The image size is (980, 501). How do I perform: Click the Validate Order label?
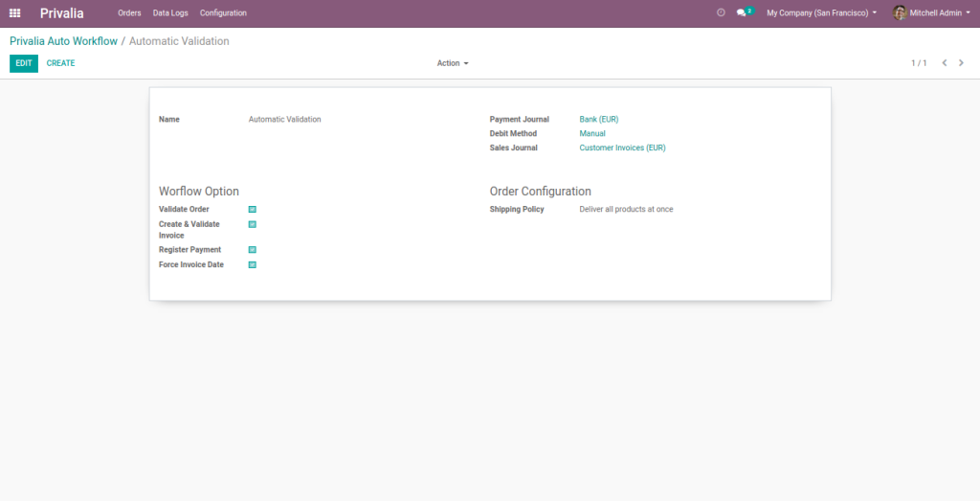click(184, 210)
